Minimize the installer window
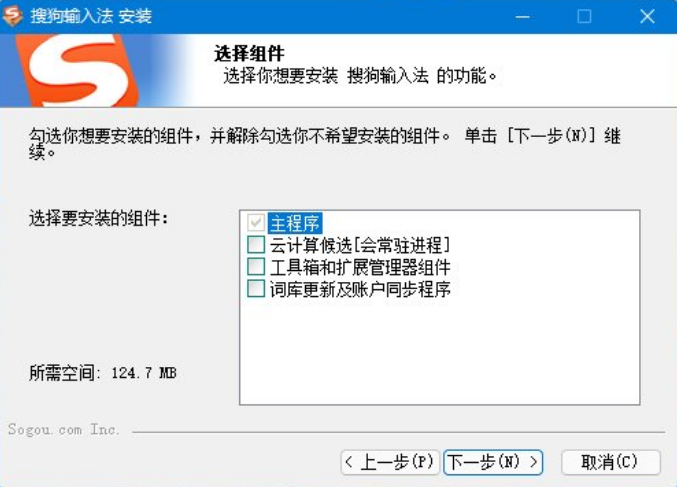Screen dimensions: 677x487 point(522,16)
